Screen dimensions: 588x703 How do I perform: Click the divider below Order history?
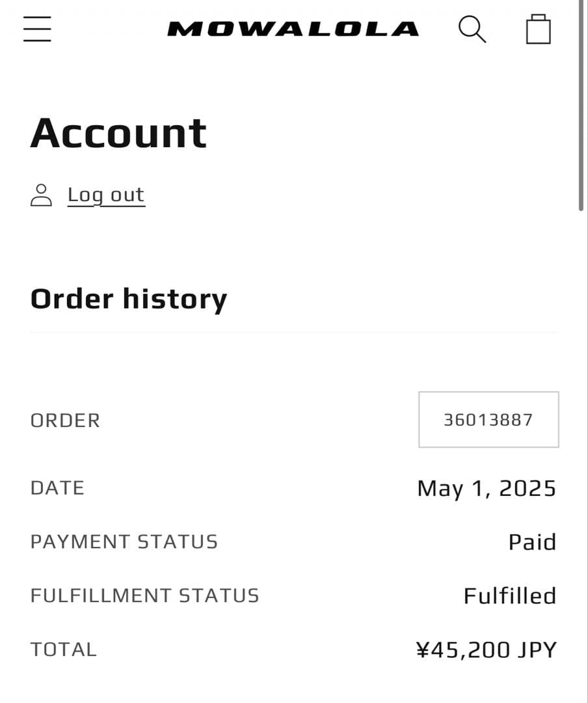click(293, 333)
